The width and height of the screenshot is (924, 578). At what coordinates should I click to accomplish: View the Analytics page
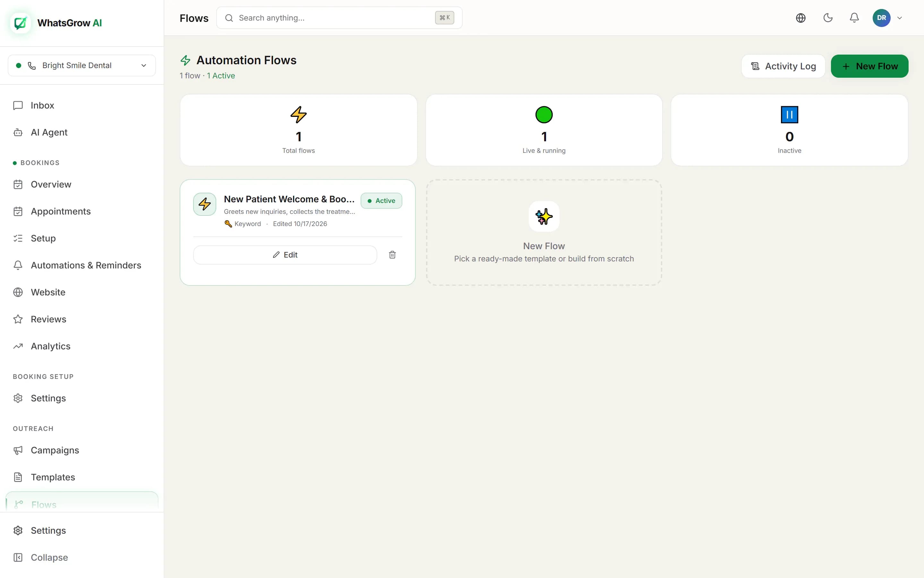click(x=82, y=346)
